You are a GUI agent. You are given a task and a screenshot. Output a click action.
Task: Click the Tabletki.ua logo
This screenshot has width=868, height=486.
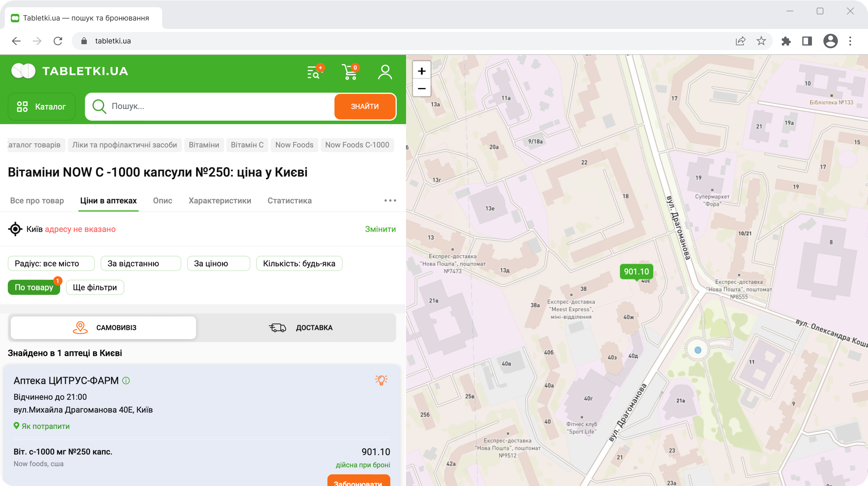[x=70, y=71]
